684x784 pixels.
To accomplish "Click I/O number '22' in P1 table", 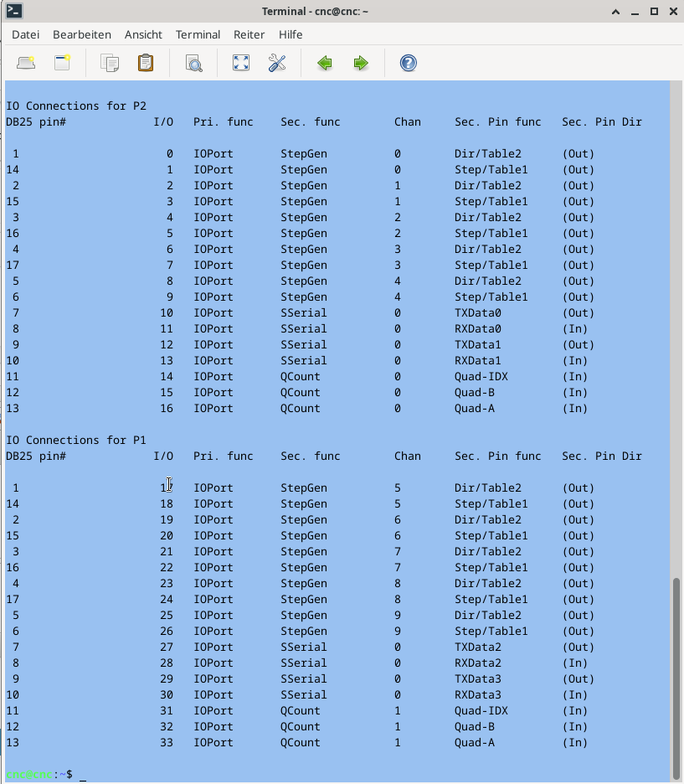I will (x=167, y=568).
